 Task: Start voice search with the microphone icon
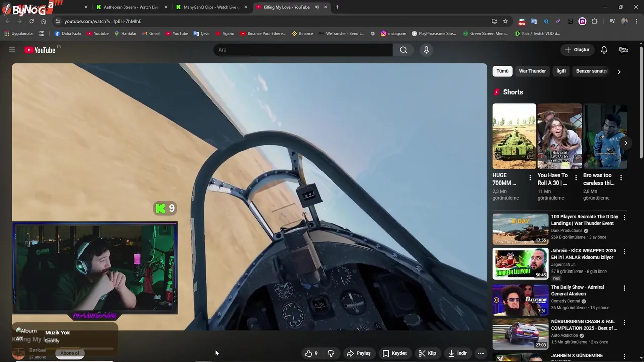426,50
